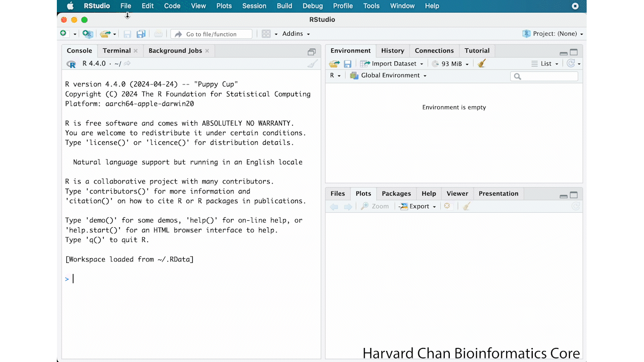Click the Save workspace disk icon
The width and height of the screenshot is (644, 362).
click(x=348, y=64)
